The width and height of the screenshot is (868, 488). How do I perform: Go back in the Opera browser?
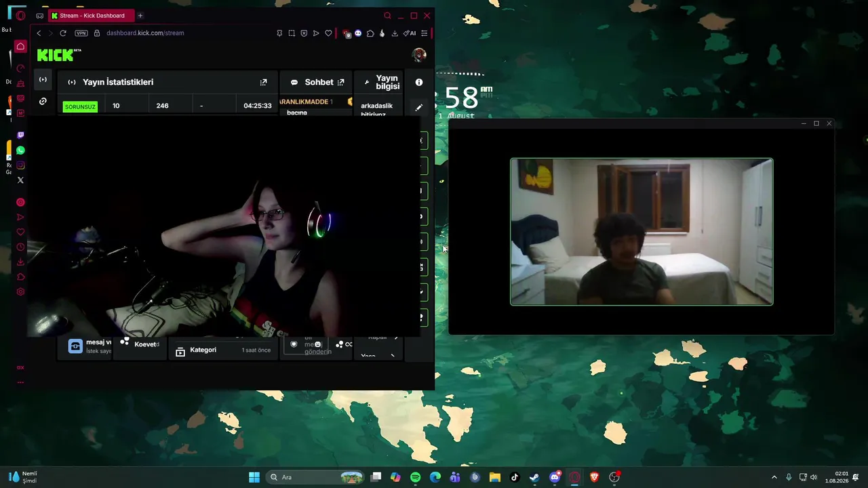click(x=39, y=33)
